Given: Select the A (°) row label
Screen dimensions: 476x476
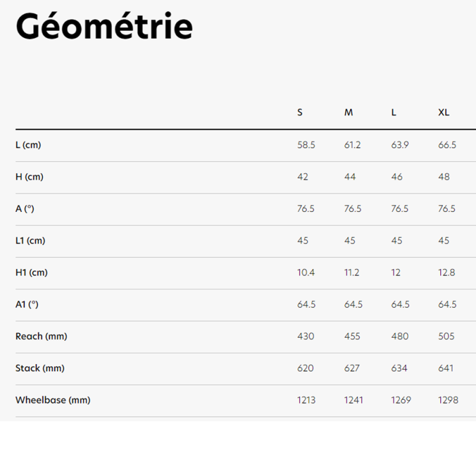Looking at the screenshot, I should [x=25, y=209].
